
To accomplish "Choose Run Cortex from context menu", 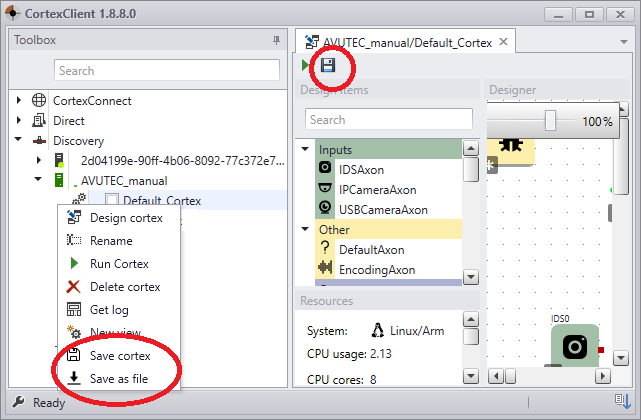I will (119, 263).
